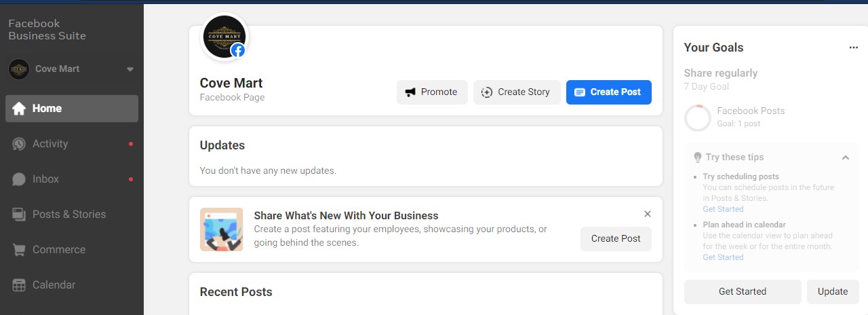Click the Calendar grid icon

19,285
